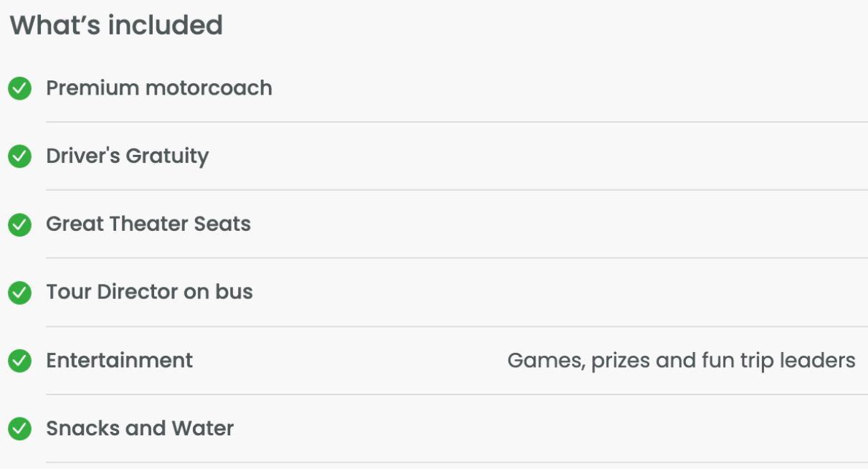Select the check icon for Great Theater Seats
This screenshot has width=868, height=469.
[19, 224]
